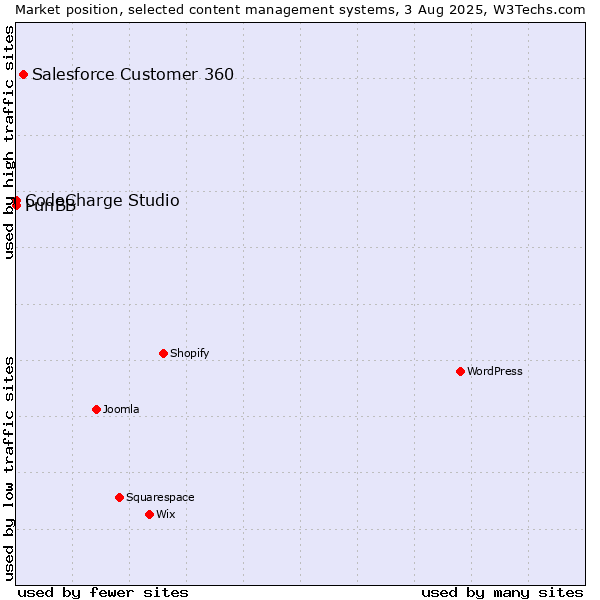Click the Squarespace red data point
Image resolution: width=600 pixels, height=600 pixels.
click(119, 497)
